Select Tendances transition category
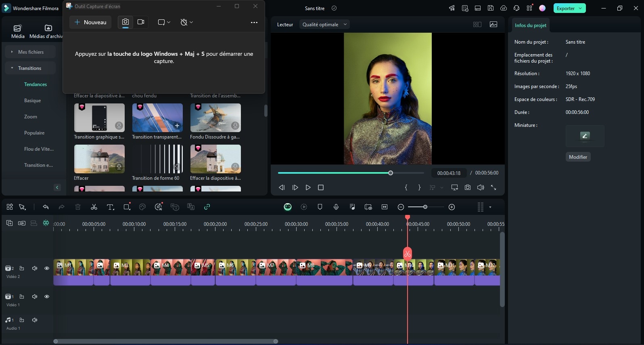Screen dimensions: 644x345 pyautogui.click(x=36, y=84)
